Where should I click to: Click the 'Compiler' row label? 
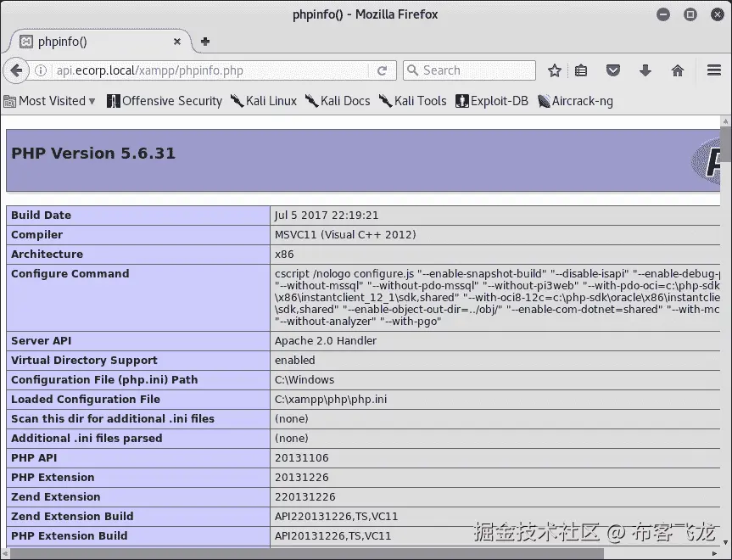coord(36,235)
